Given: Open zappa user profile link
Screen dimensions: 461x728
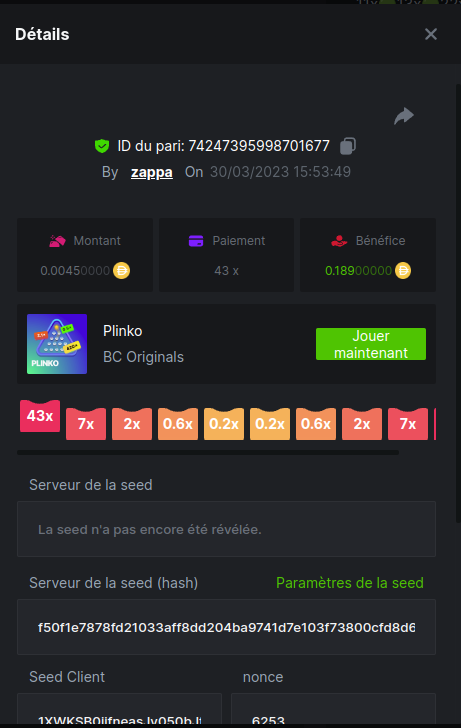Looking at the screenshot, I should coord(152,172).
